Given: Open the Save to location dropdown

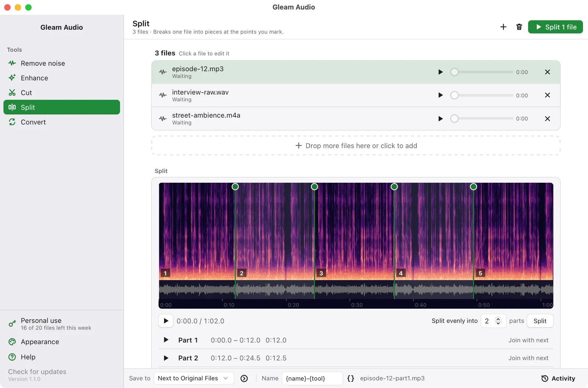Looking at the screenshot, I should coord(194,378).
